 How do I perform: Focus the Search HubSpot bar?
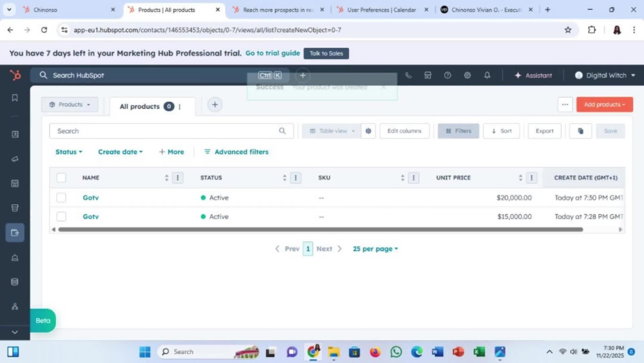point(160,75)
